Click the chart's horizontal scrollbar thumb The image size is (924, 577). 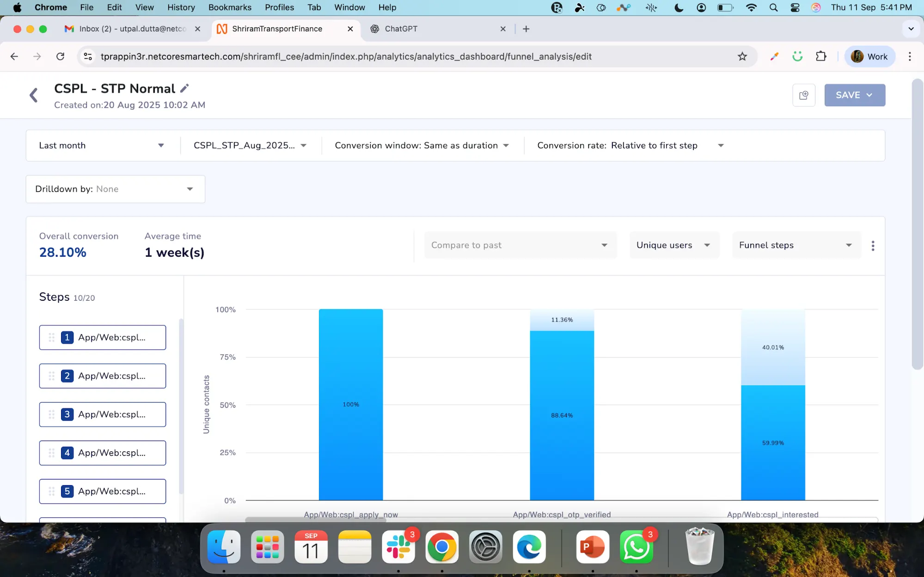316,520
